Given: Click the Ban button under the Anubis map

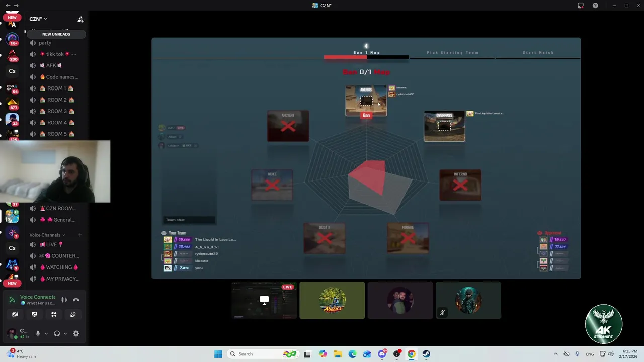Looking at the screenshot, I should (x=366, y=115).
